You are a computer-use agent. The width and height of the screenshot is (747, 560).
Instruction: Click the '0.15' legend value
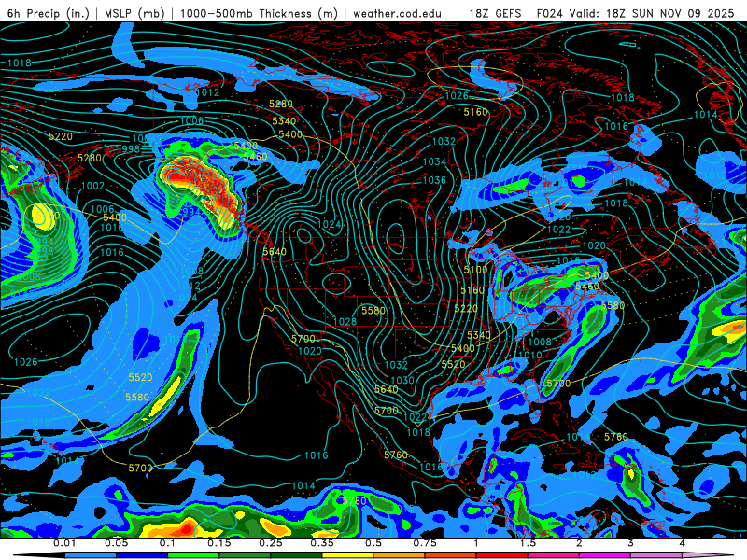(219, 543)
